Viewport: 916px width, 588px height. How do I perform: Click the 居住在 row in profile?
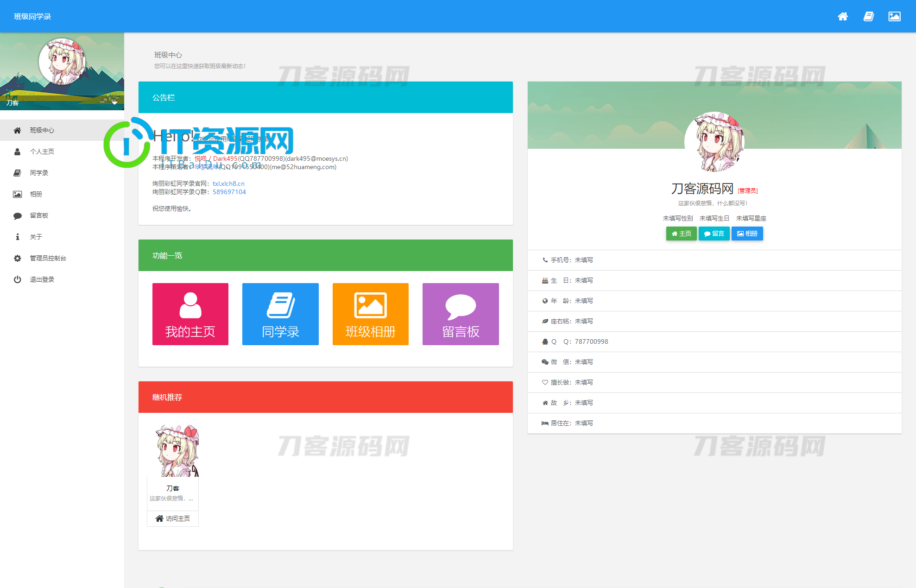714,423
